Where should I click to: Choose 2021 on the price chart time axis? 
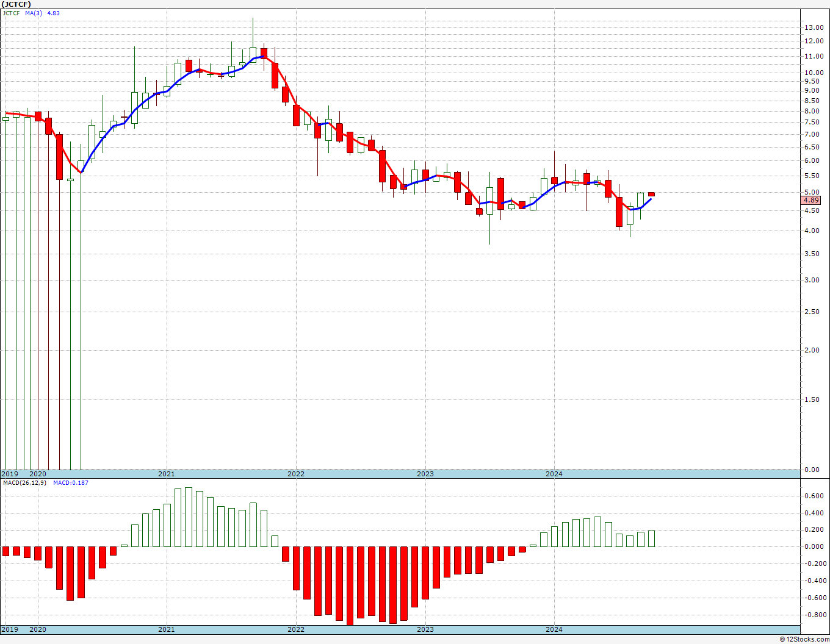167,474
